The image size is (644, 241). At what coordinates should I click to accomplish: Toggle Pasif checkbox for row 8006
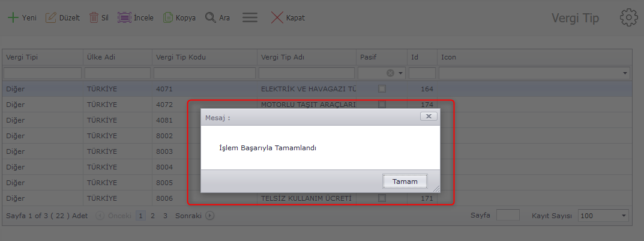point(382,198)
